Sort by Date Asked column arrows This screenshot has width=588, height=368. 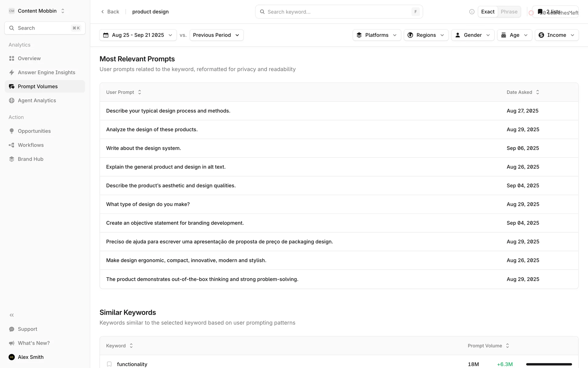point(537,92)
